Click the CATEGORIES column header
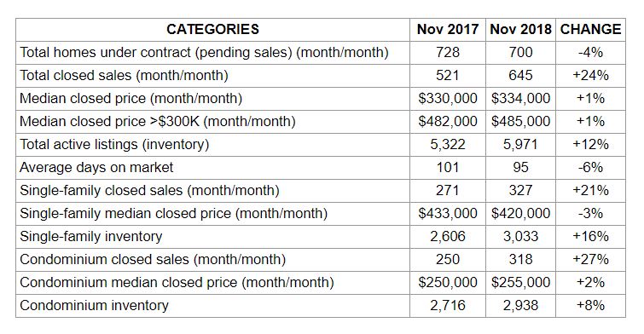The height and width of the screenshot is (334, 644). 212,29
